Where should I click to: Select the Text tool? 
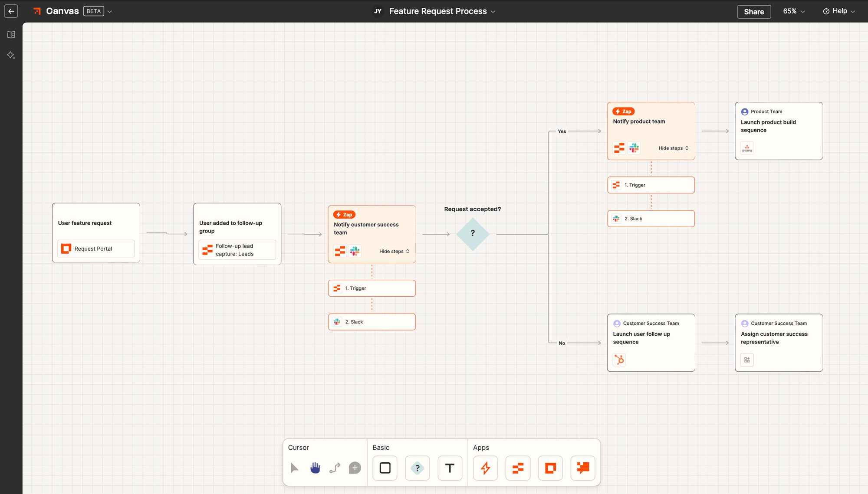coord(450,468)
